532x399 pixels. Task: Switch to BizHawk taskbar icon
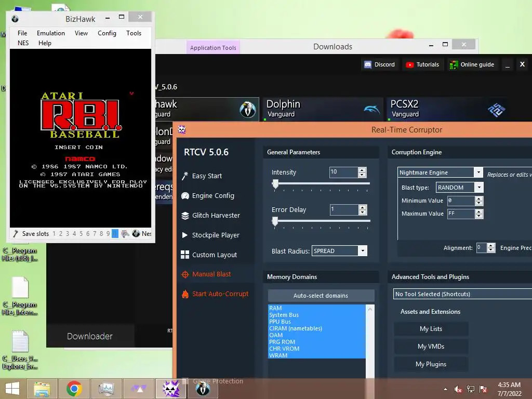[x=203, y=389]
